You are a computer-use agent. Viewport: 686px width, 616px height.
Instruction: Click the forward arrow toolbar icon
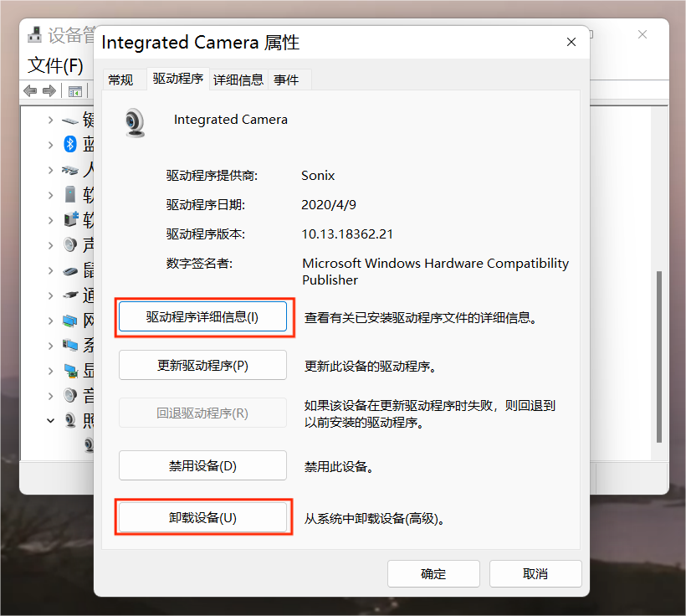(49, 90)
